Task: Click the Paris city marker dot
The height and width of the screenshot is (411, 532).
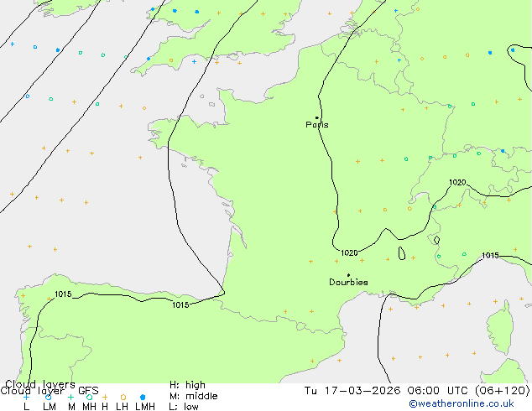Action: pyautogui.click(x=317, y=118)
